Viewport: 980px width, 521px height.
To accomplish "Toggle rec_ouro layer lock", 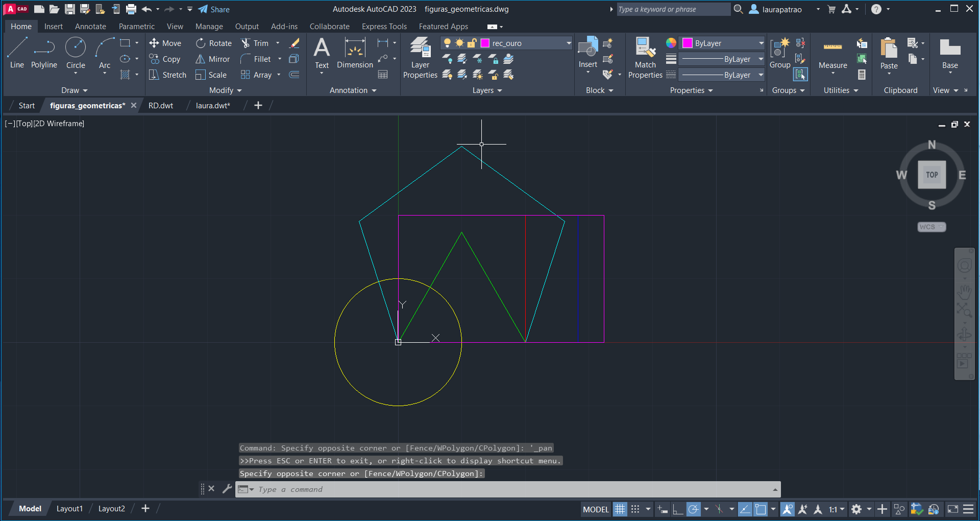I will tap(472, 43).
